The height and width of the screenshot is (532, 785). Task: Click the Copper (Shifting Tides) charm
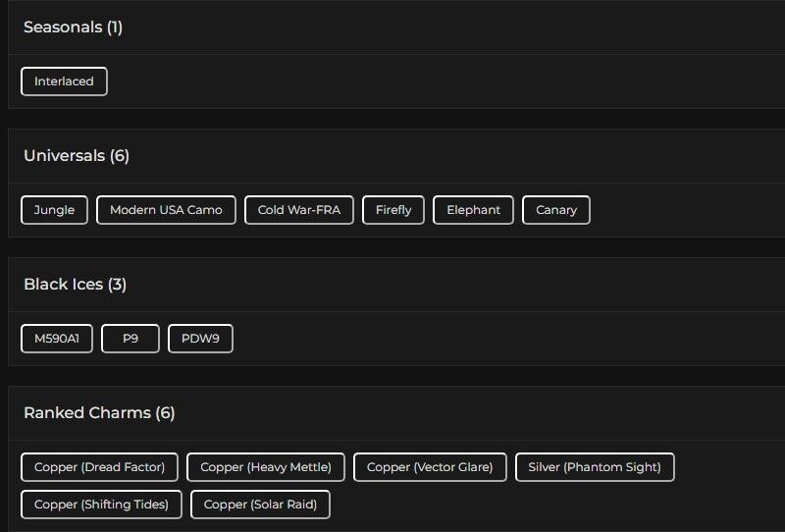pos(101,505)
